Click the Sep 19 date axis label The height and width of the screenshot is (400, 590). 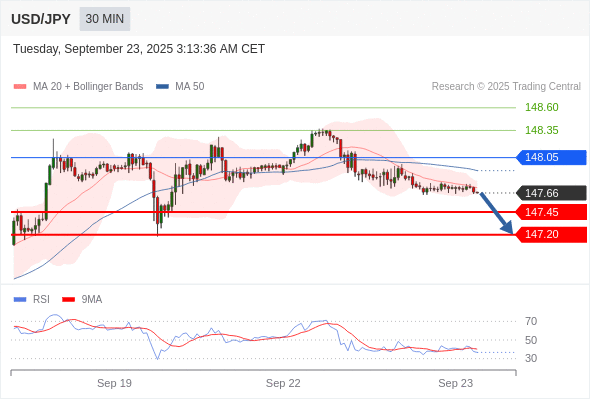pos(114,383)
